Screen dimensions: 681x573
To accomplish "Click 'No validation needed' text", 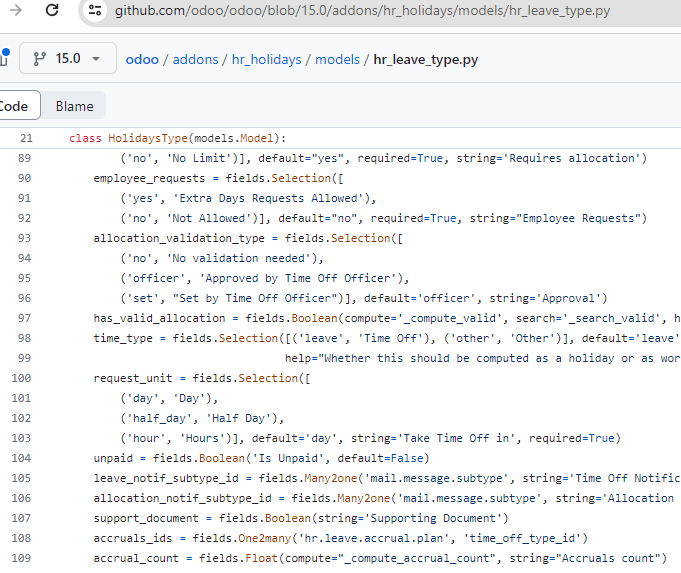I will pos(242,258).
